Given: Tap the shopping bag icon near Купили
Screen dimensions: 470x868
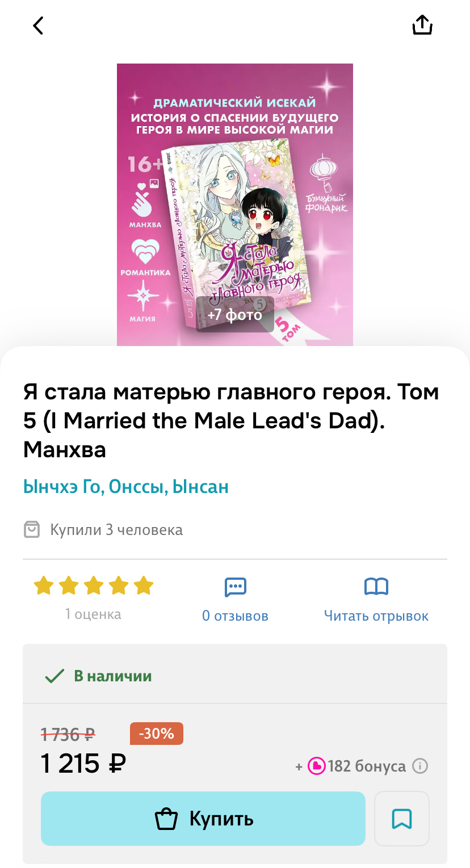Looking at the screenshot, I should click(32, 530).
